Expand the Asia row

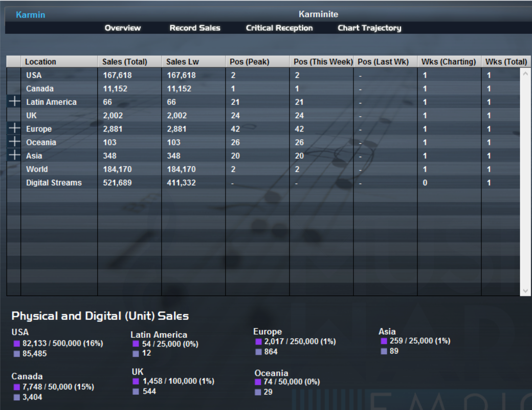click(14, 155)
